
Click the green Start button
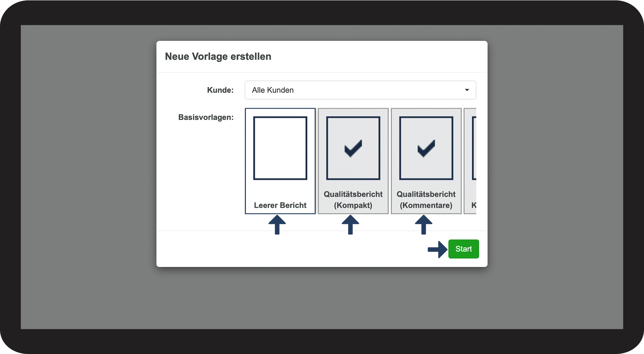point(464,249)
